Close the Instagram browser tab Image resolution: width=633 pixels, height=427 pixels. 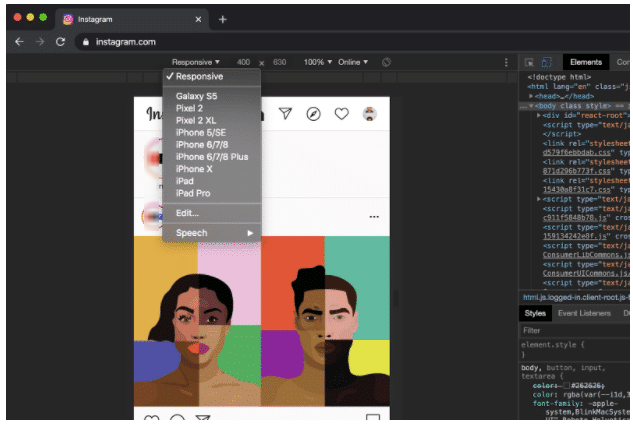pyautogui.click(x=198, y=19)
